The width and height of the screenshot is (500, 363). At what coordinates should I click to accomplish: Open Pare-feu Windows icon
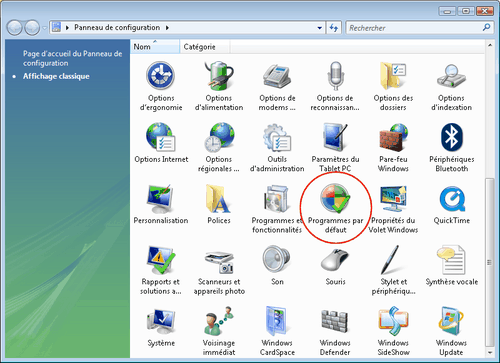click(x=393, y=137)
